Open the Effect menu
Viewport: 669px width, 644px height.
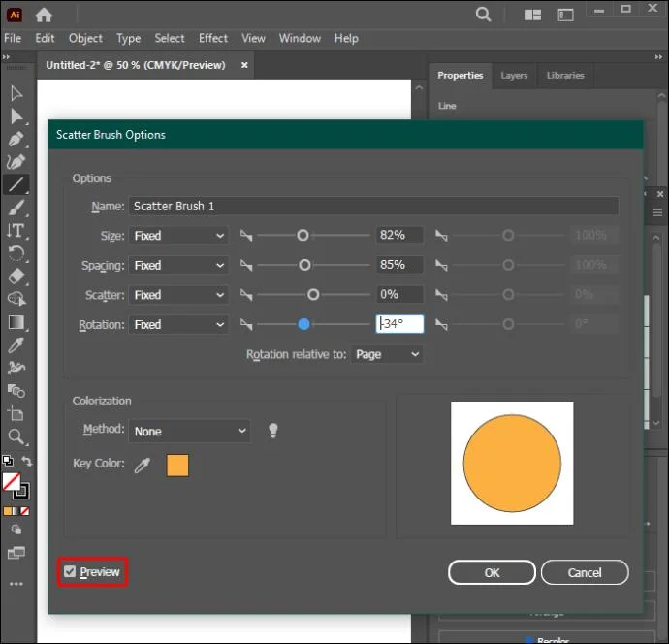pyautogui.click(x=213, y=39)
